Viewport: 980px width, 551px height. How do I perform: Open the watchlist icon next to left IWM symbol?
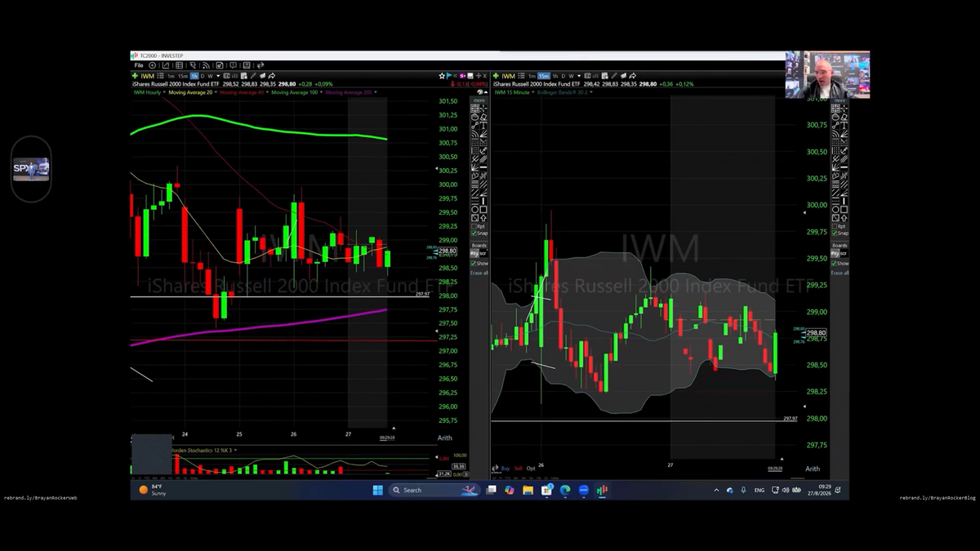[x=160, y=76]
